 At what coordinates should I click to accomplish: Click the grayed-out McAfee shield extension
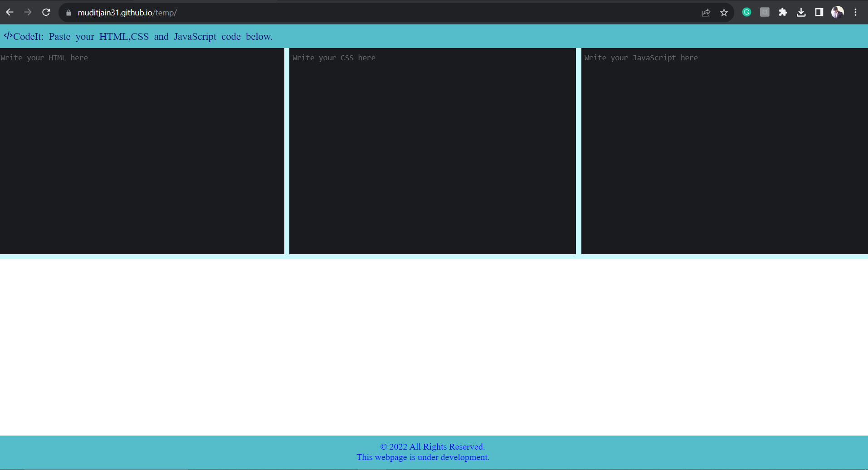point(765,12)
